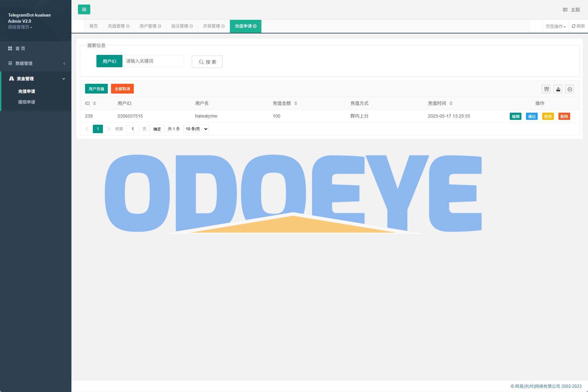588x392 pixels.
Task: Switch to the 开奖管理 tab
Action: coord(211,26)
